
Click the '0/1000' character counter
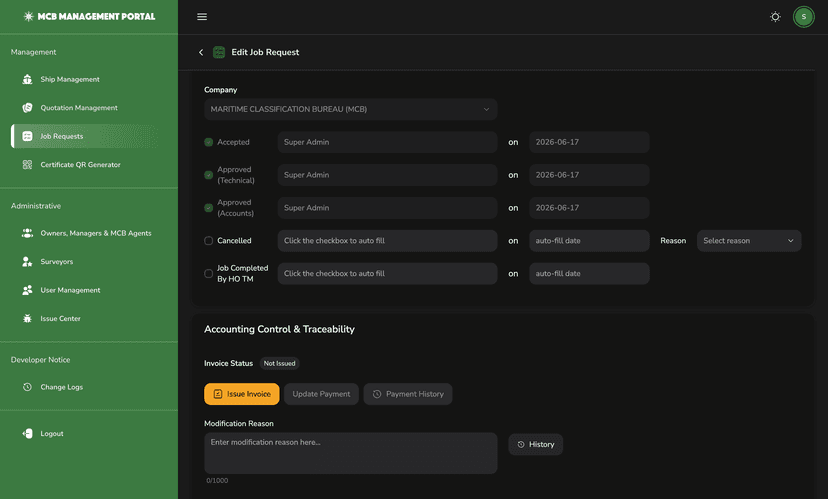[x=217, y=481]
